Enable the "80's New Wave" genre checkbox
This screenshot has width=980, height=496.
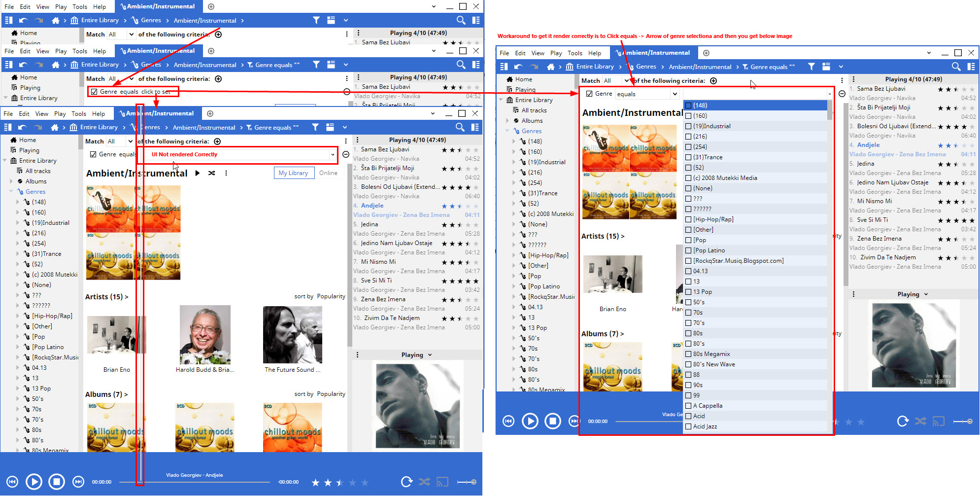pyautogui.click(x=688, y=364)
